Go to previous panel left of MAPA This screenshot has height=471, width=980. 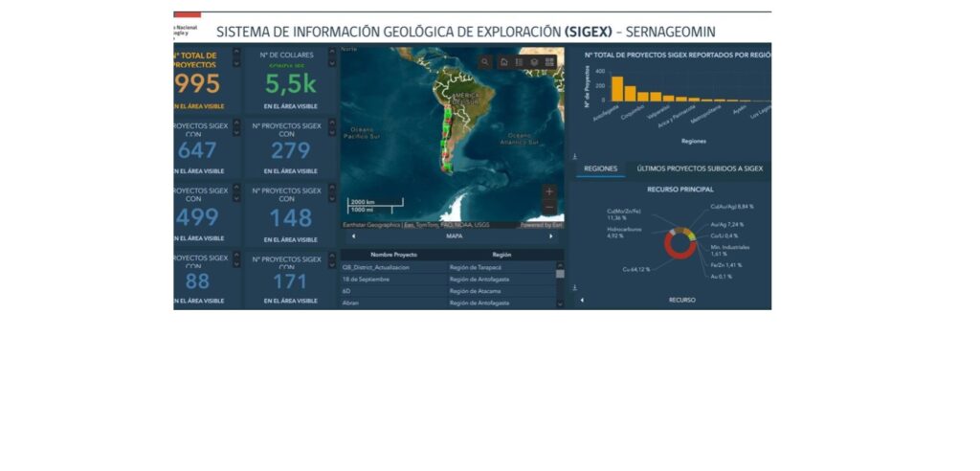353,235
